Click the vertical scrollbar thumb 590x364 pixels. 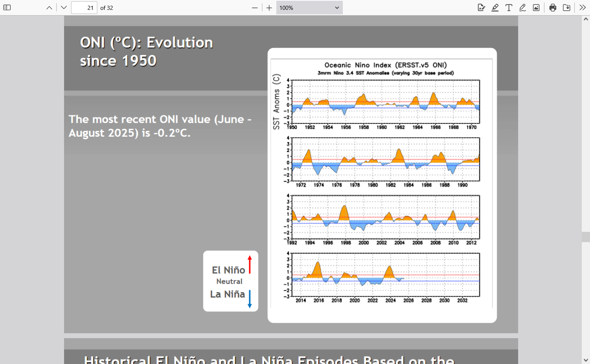coord(586,237)
